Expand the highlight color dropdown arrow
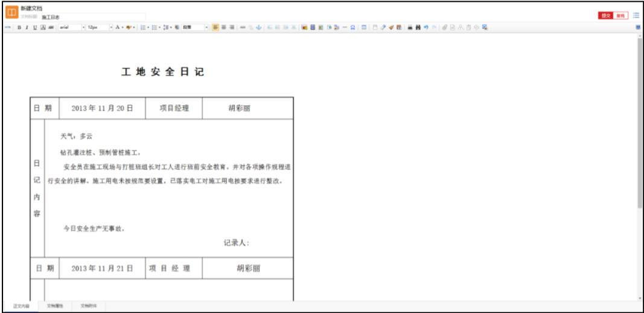 (x=134, y=28)
